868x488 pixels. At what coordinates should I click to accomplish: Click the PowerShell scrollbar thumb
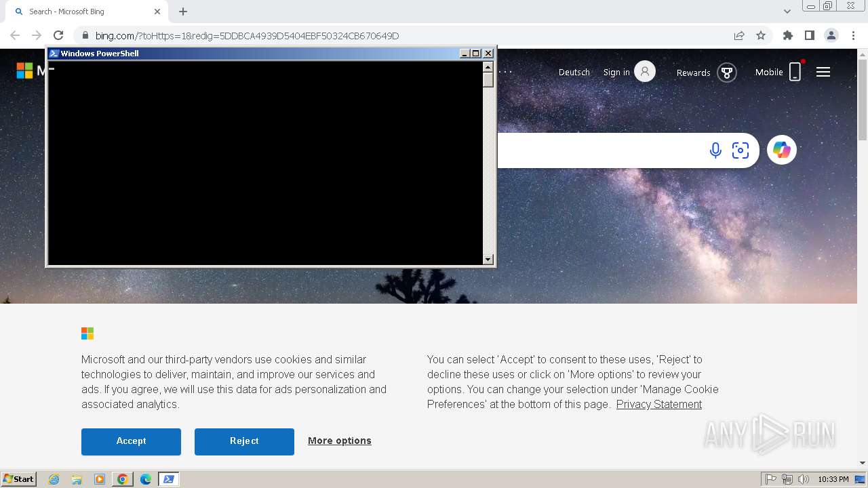[x=488, y=79]
